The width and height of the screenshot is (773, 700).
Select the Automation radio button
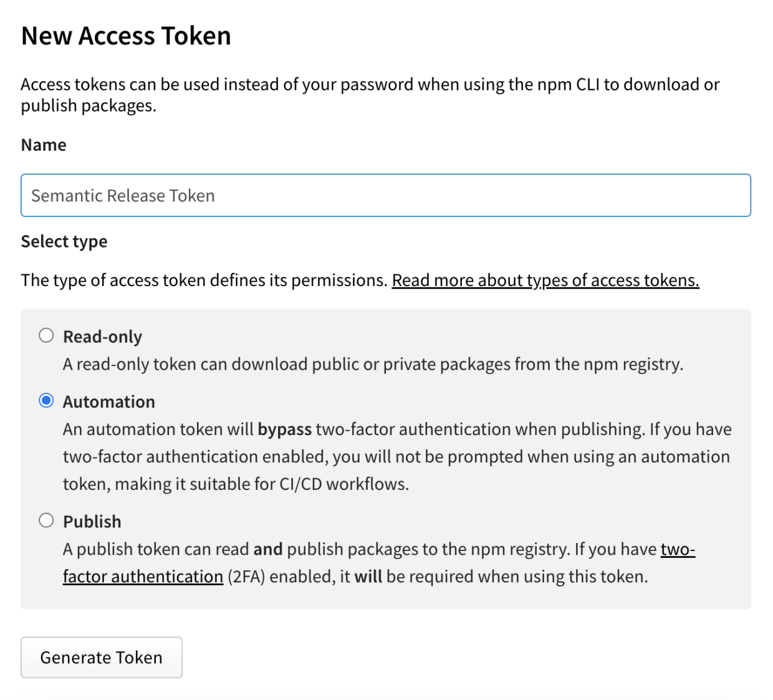(x=46, y=401)
